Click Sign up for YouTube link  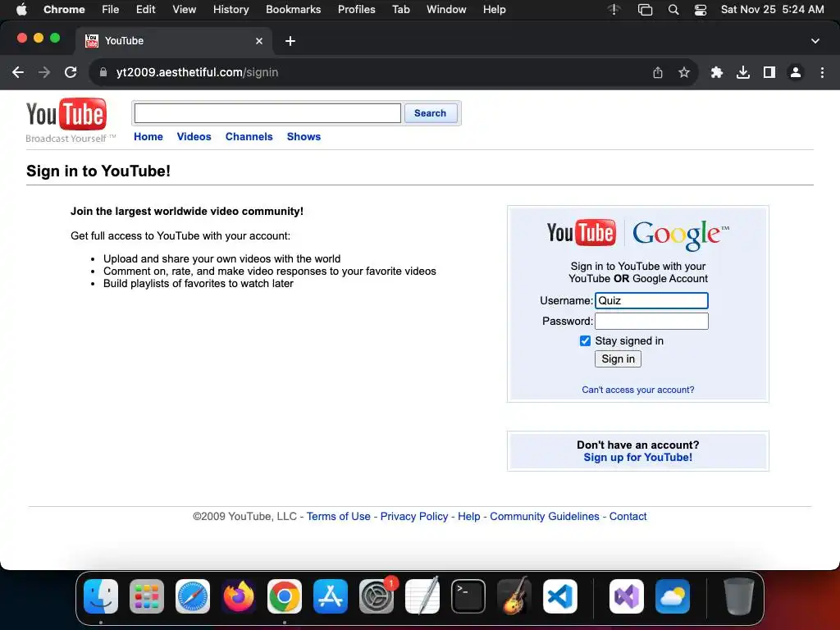[x=638, y=458]
